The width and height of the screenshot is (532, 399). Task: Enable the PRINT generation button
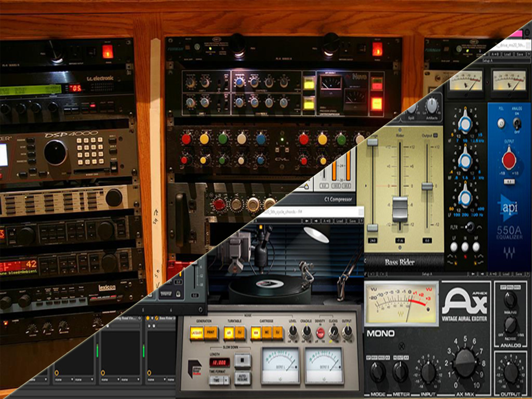tap(211, 332)
